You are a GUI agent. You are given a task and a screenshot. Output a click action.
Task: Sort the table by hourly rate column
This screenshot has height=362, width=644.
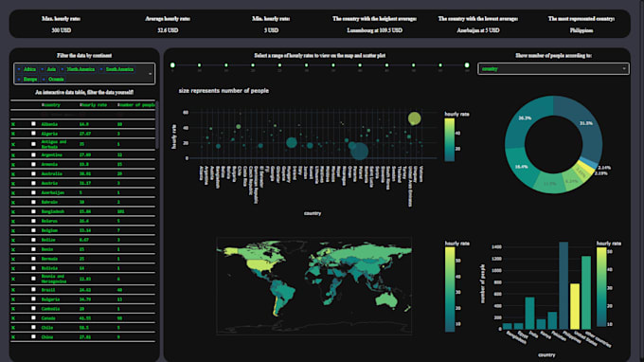(x=80, y=105)
